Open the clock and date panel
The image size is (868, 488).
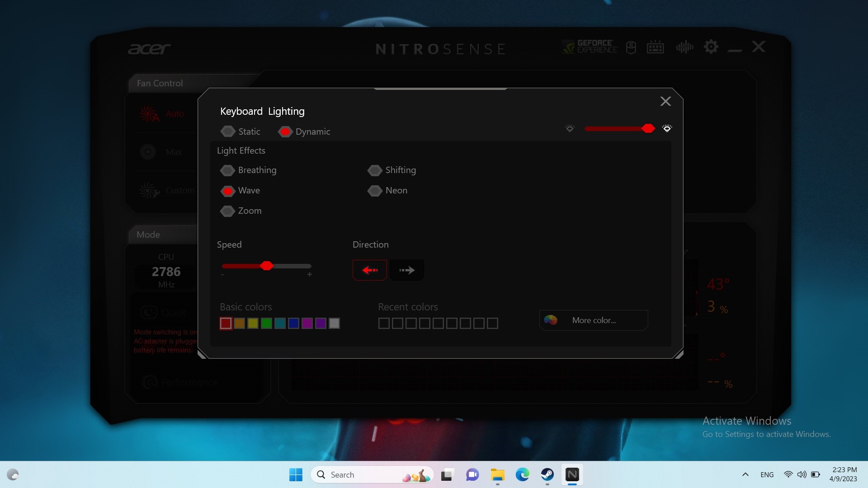[x=843, y=475]
